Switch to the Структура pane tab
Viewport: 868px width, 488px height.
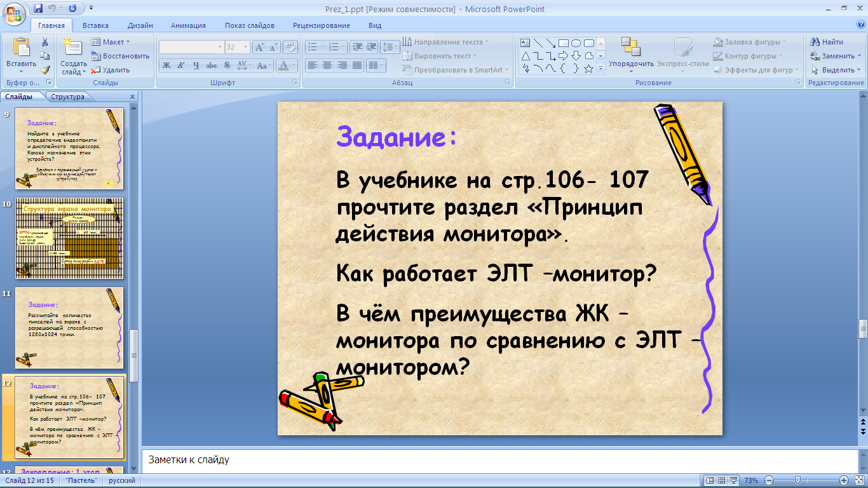pyautogui.click(x=67, y=97)
